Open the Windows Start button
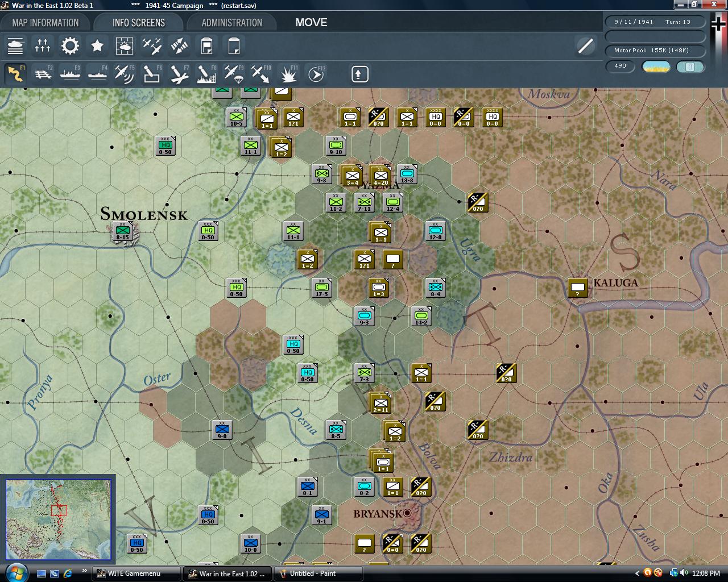This screenshot has height=582, width=728. 15,572
